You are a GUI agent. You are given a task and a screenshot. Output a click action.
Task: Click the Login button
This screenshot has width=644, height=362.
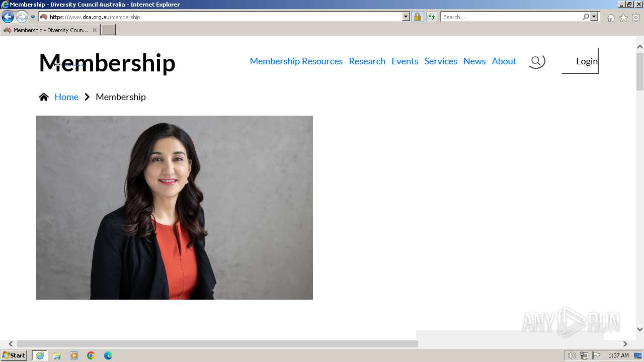coord(580,61)
